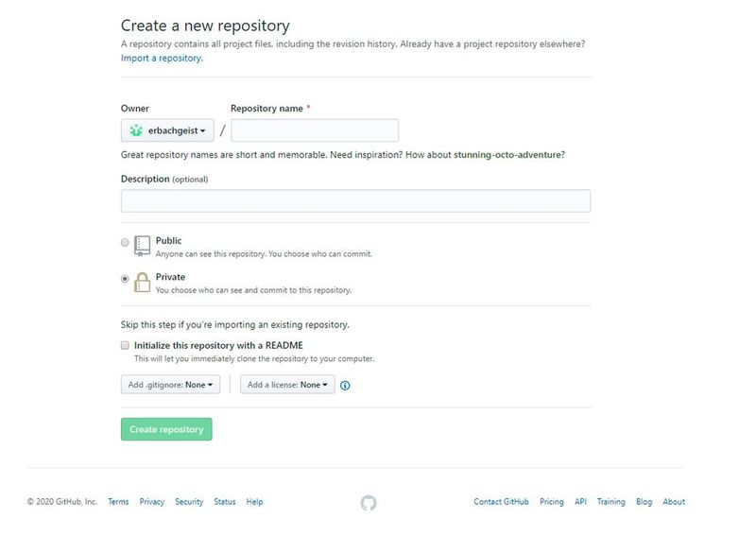
Task: Focus the Repository name input field
Action: pos(315,130)
